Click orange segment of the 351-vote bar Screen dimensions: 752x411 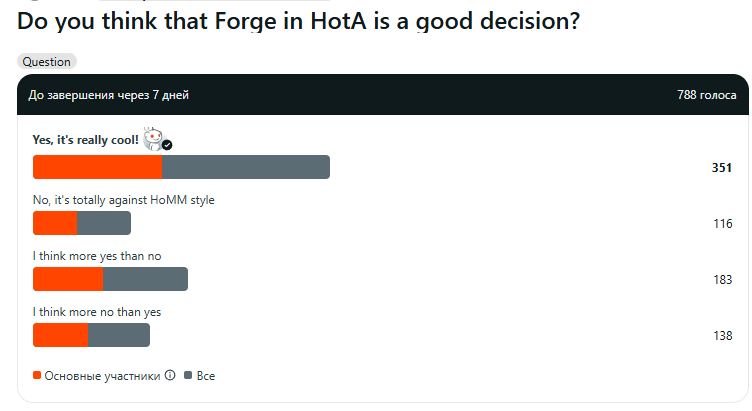click(97, 167)
